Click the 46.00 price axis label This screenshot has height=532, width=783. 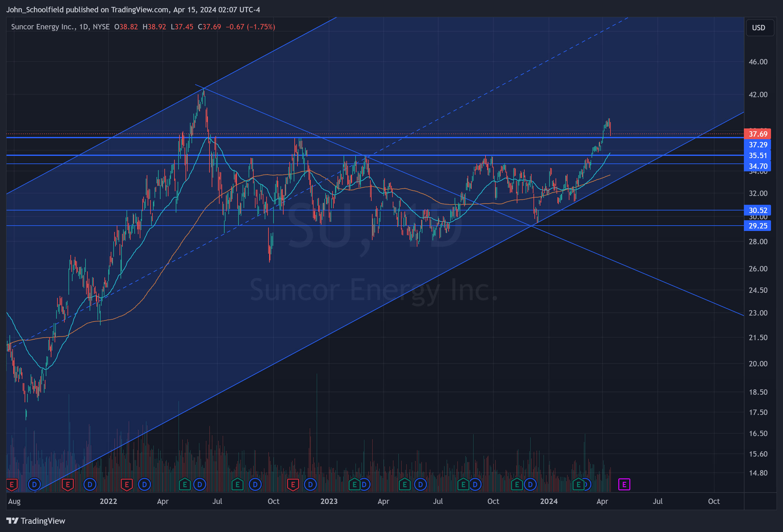(758, 62)
